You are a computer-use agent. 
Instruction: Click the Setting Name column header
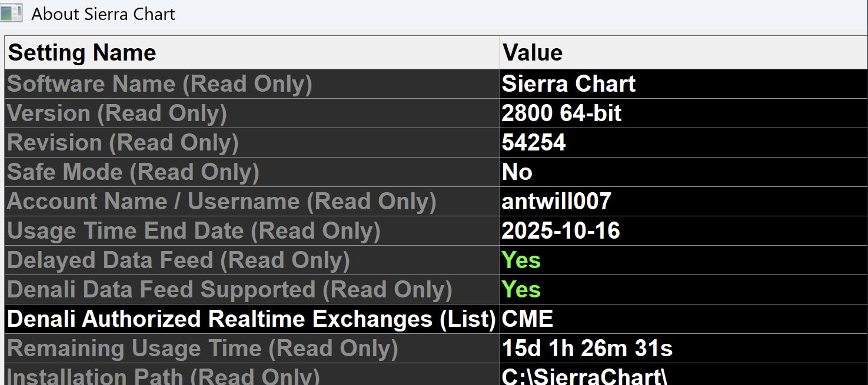tap(82, 53)
